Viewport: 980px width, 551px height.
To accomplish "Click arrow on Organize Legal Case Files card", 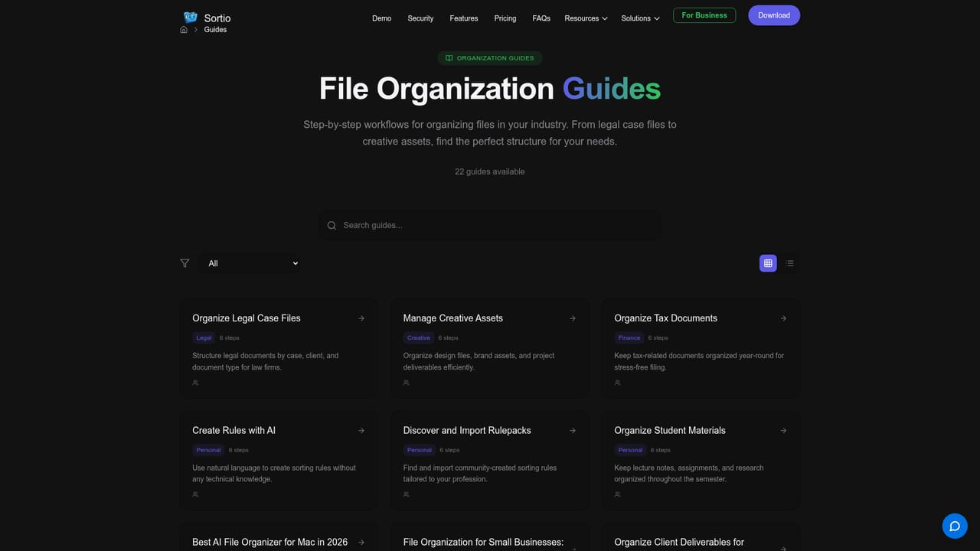I will pos(361,318).
